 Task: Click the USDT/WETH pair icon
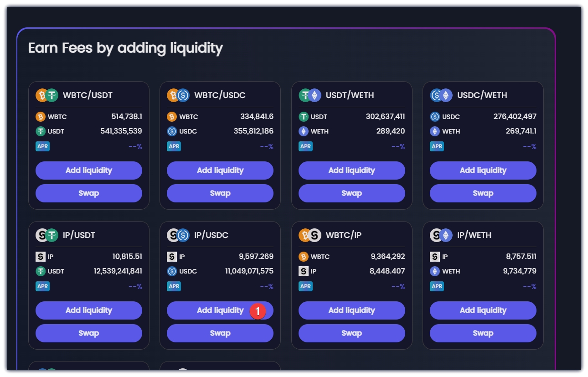click(310, 95)
